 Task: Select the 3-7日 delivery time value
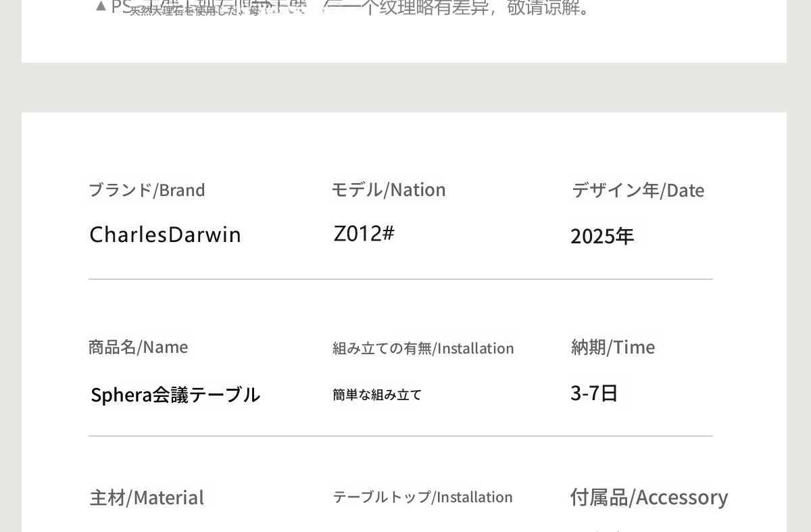(594, 393)
